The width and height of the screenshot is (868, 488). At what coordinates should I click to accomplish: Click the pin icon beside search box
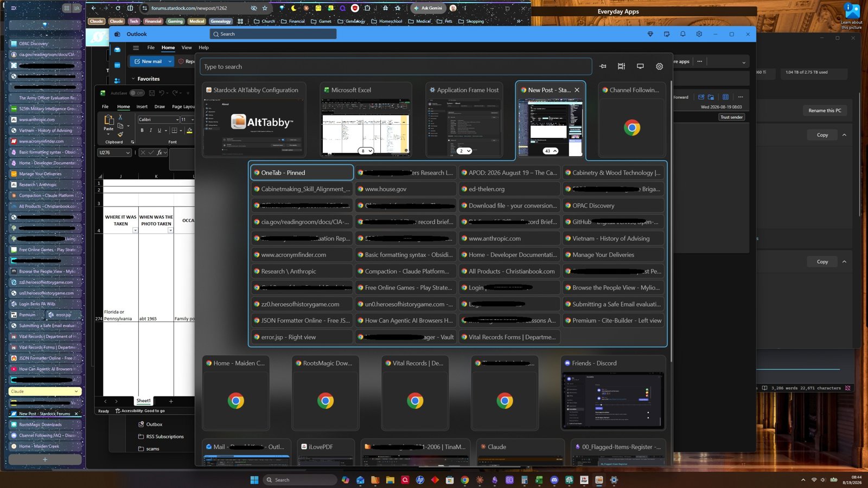(603, 66)
